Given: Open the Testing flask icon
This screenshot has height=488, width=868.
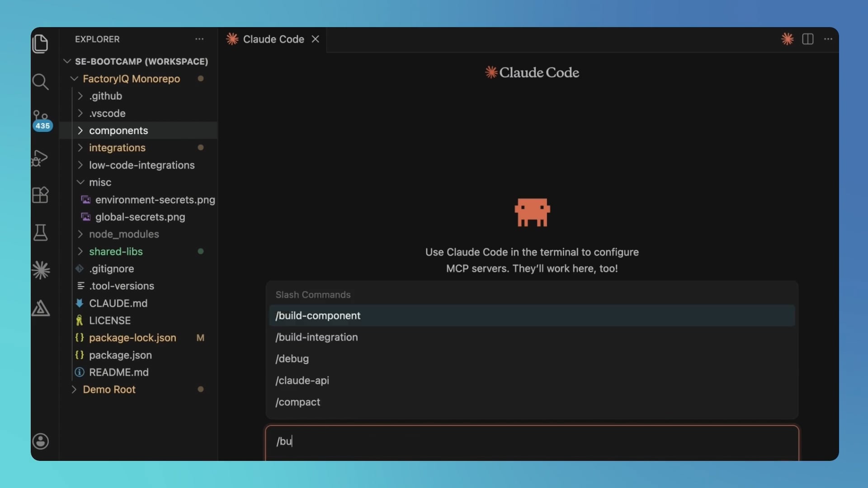Looking at the screenshot, I should coord(40,233).
